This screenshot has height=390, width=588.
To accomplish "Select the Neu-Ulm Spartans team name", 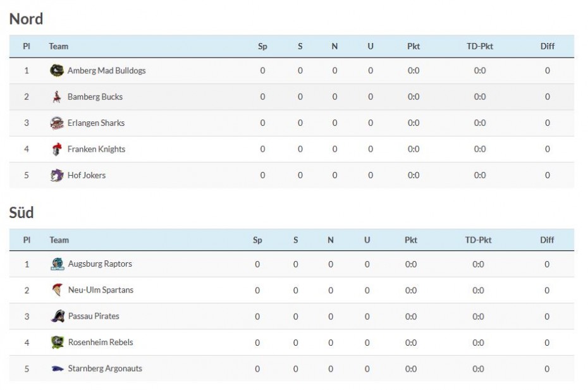I will point(101,290).
